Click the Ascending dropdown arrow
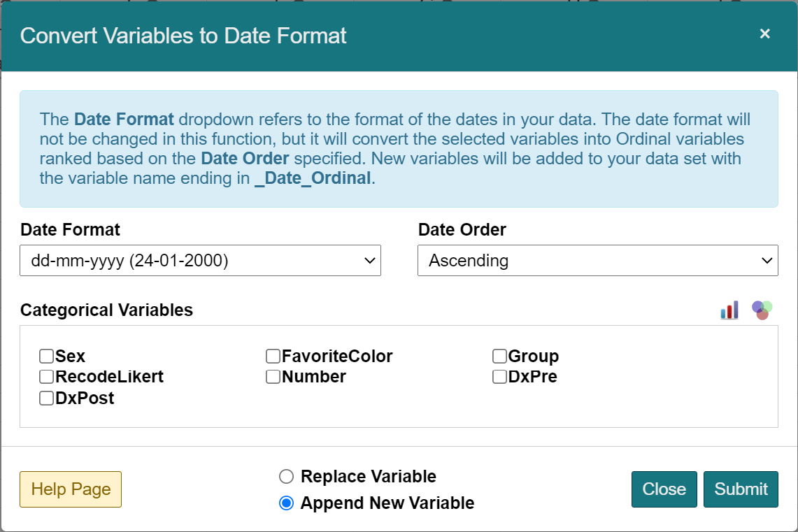Viewport: 798px width, 532px height. click(x=767, y=261)
